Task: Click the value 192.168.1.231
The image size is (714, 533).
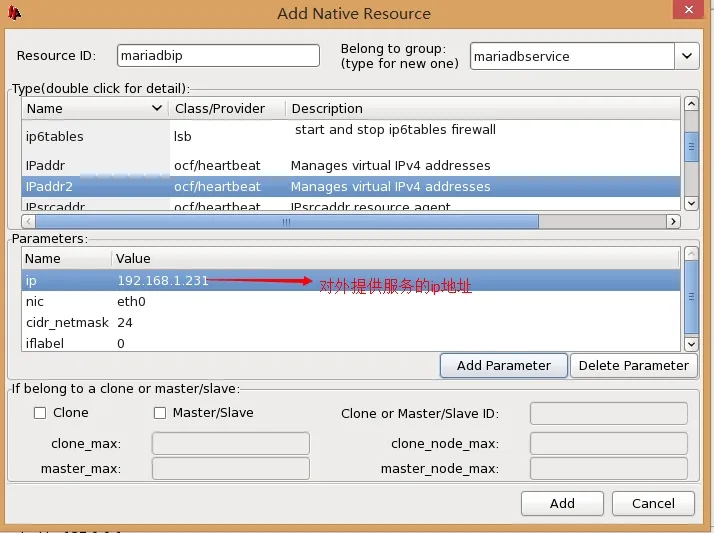Action: pos(163,280)
